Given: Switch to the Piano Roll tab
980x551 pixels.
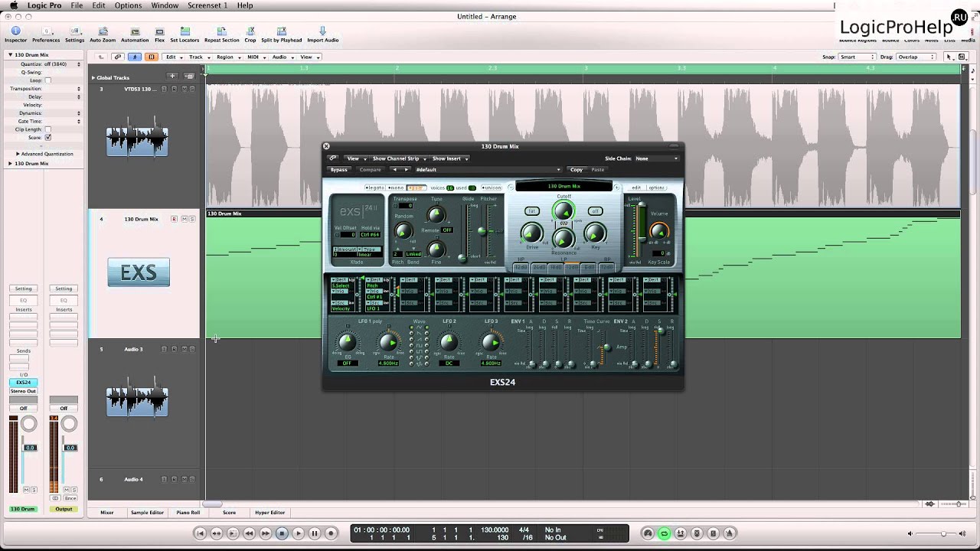Looking at the screenshot, I should [188, 513].
